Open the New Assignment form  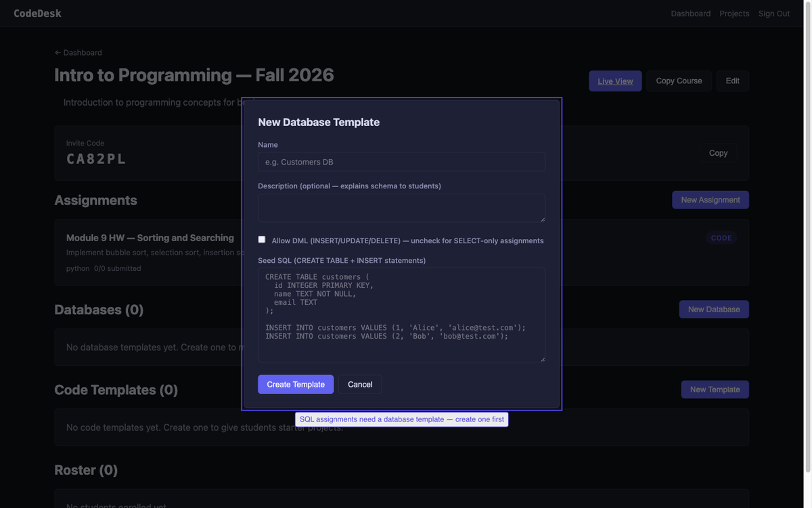(710, 199)
